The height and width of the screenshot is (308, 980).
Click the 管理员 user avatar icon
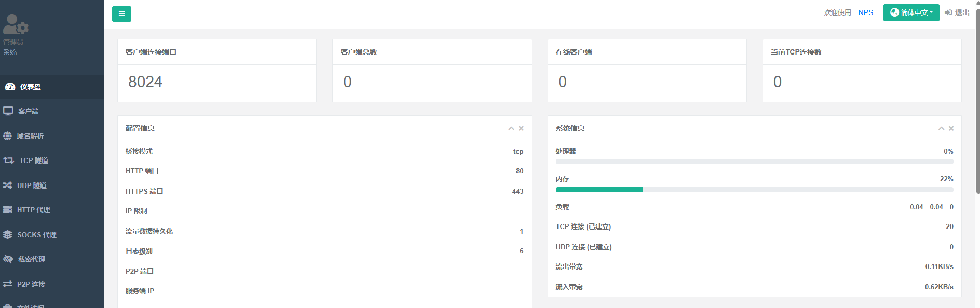(15, 24)
